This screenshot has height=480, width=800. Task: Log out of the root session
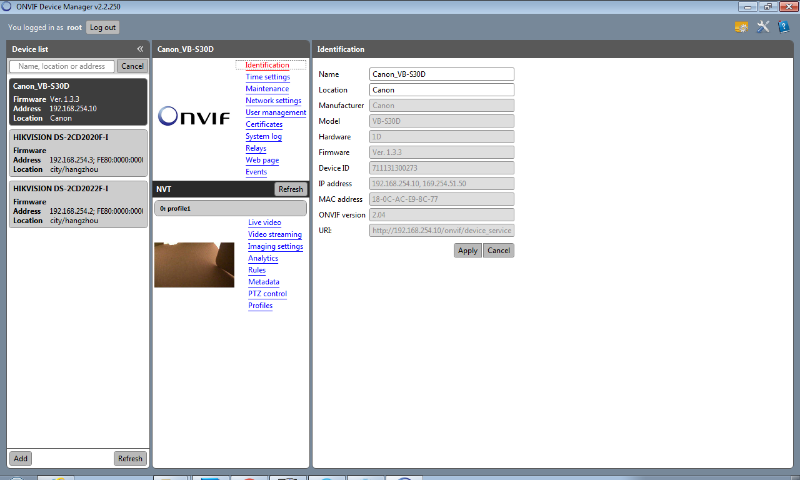pos(103,28)
